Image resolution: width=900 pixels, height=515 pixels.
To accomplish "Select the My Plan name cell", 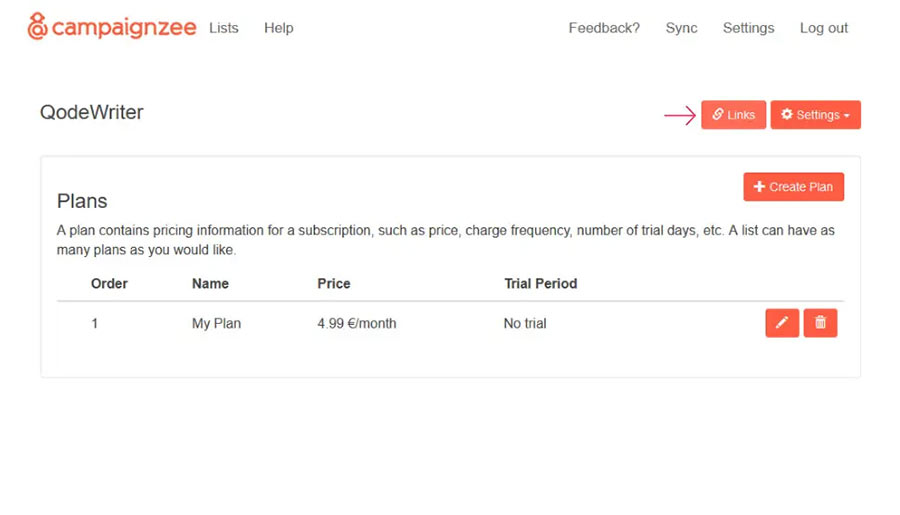I will click(216, 323).
